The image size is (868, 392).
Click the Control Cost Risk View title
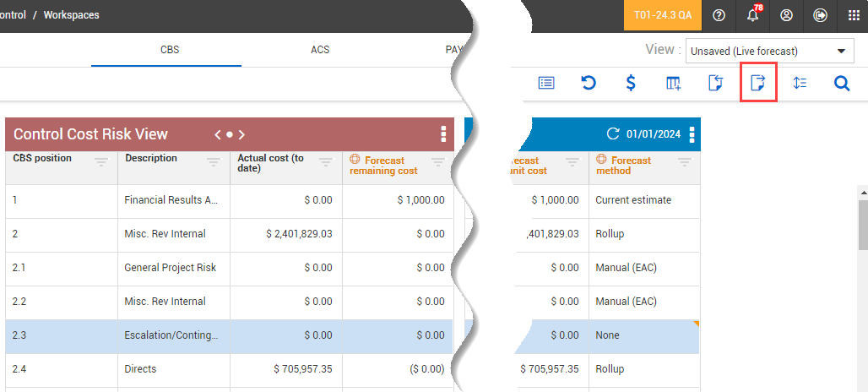coord(90,134)
